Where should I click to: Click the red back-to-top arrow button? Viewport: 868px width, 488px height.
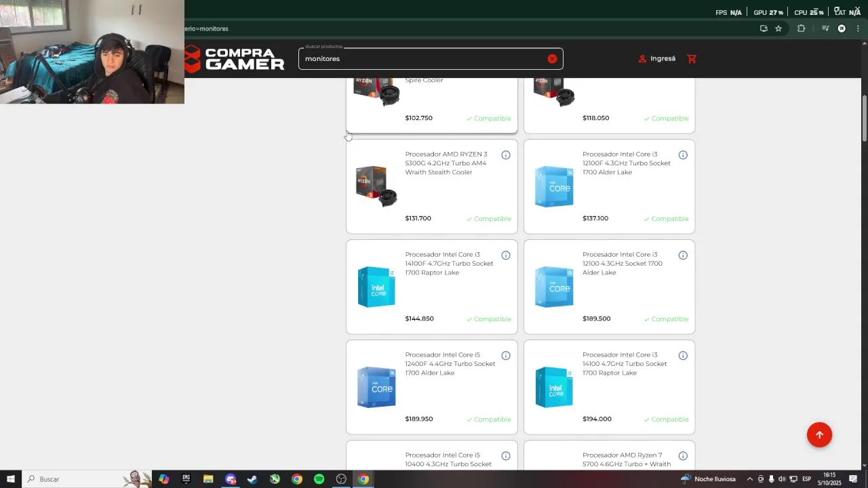819,435
